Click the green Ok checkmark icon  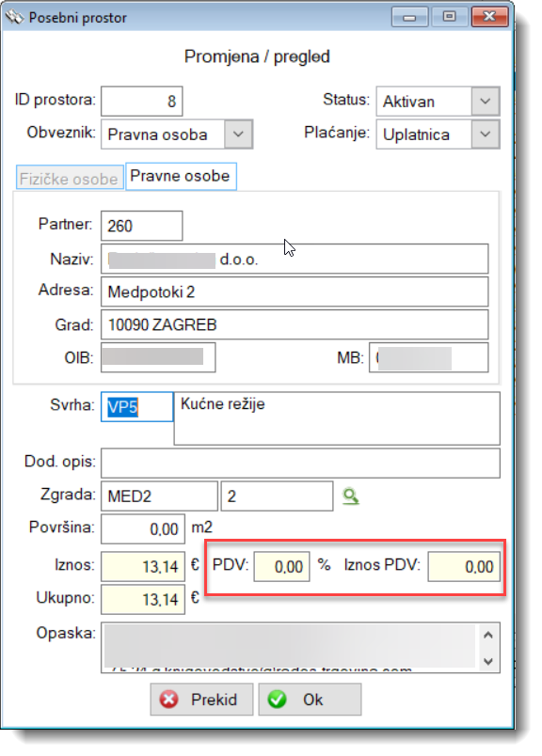point(277,699)
